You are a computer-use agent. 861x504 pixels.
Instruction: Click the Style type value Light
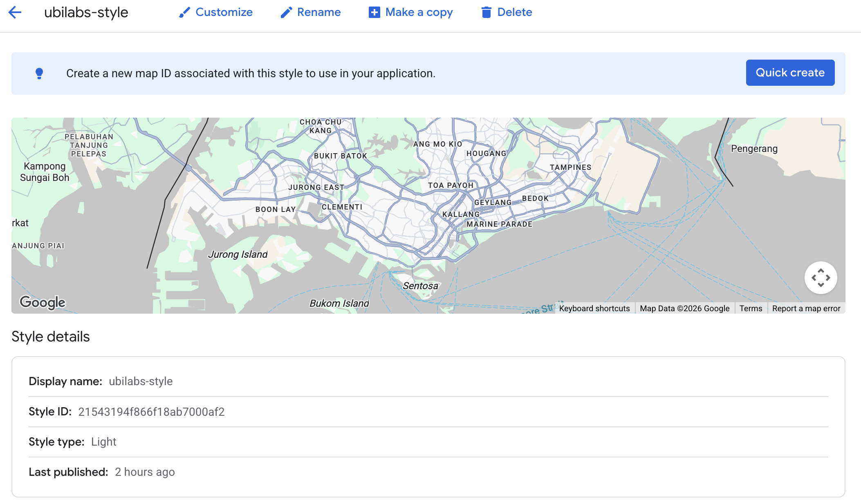(x=104, y=442)
